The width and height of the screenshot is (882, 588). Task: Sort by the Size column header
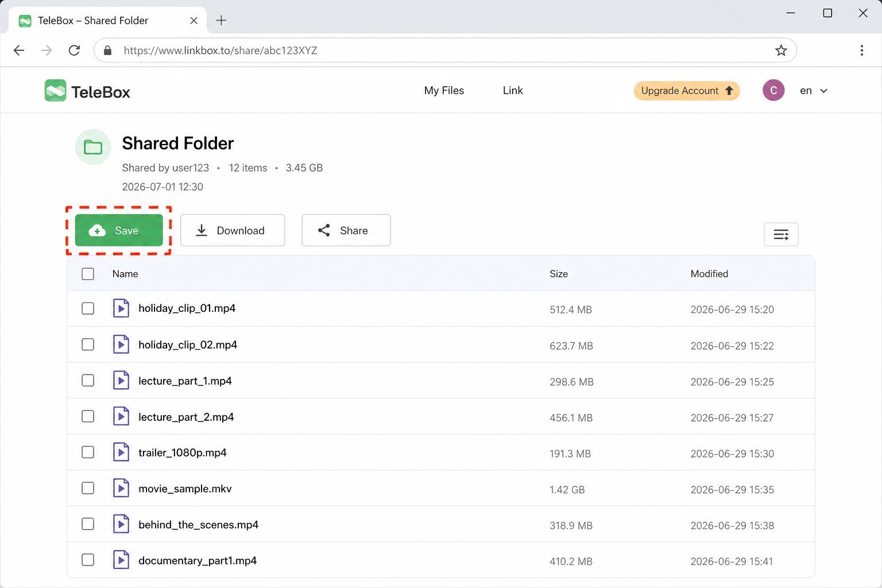pyautogui.click(x=559, y=274)
